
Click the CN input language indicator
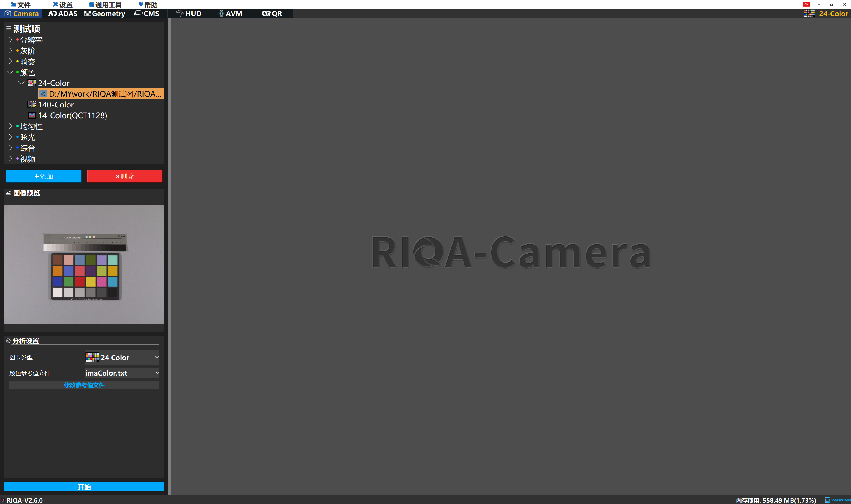point(806,4)
